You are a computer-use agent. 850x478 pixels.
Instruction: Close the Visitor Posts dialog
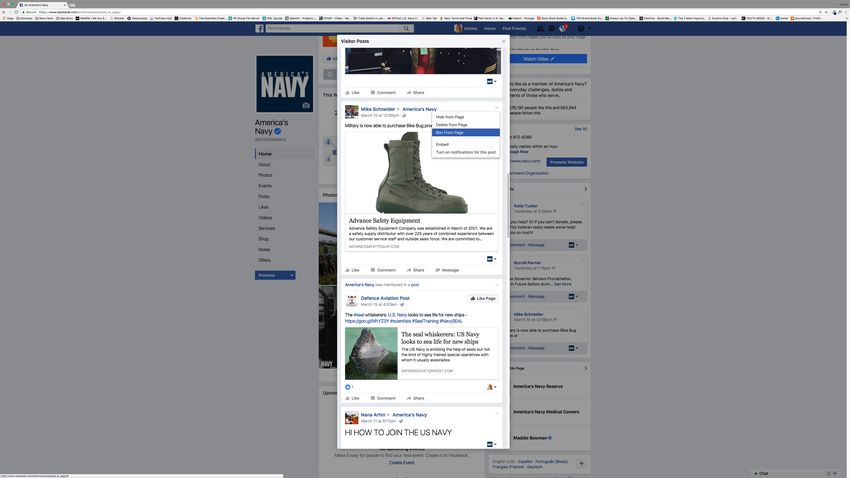(x=504, y=41)
